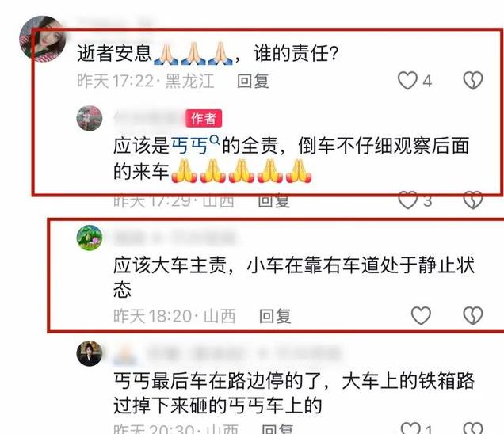Tap broken heart on the author's reply
The width and height of the screenshot is (504, 434).
point(473,201)
